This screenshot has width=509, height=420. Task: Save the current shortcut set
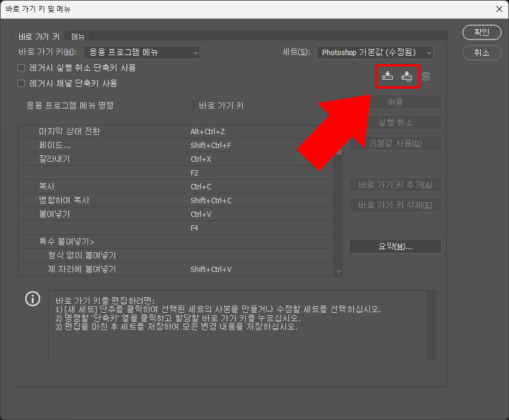click(387, 75)
